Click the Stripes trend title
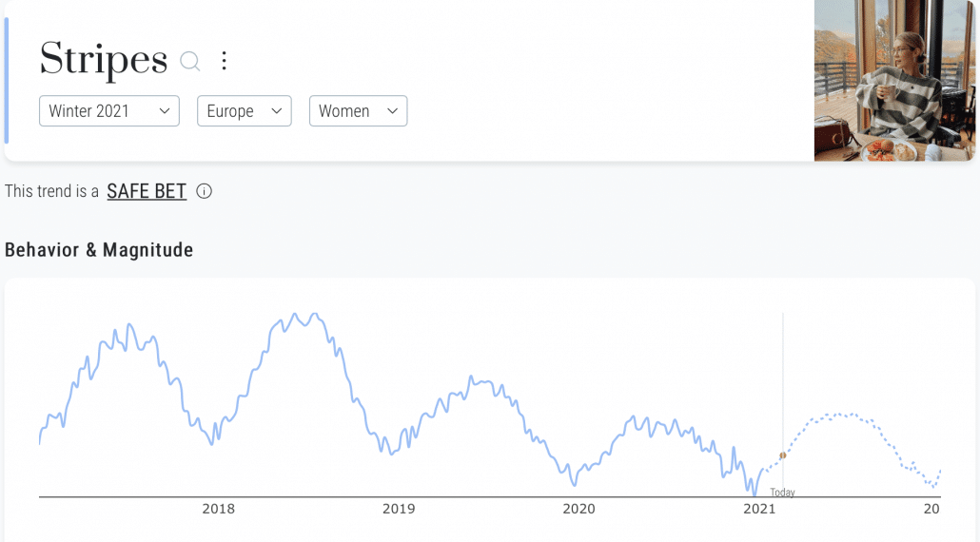This screenshot has width=980, height=542. pos(104,61)
